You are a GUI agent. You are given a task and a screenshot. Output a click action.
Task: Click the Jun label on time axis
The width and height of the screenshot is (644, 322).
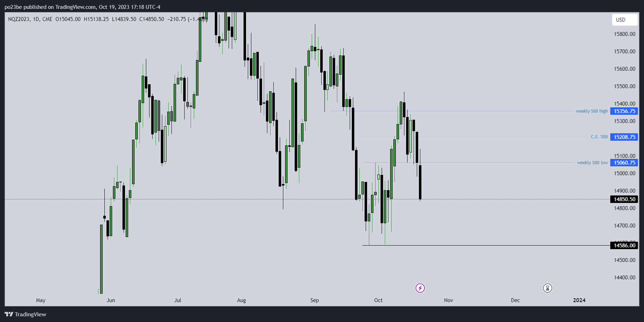[111, 300]
